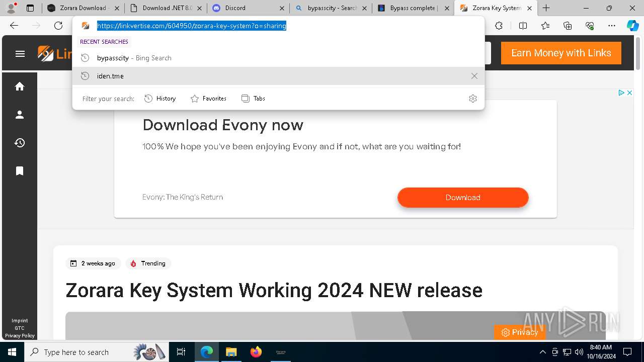The width and height of the screenshot is (644, 362).
Task: Click the browser Back arrow
Action: tap(14, 26)
